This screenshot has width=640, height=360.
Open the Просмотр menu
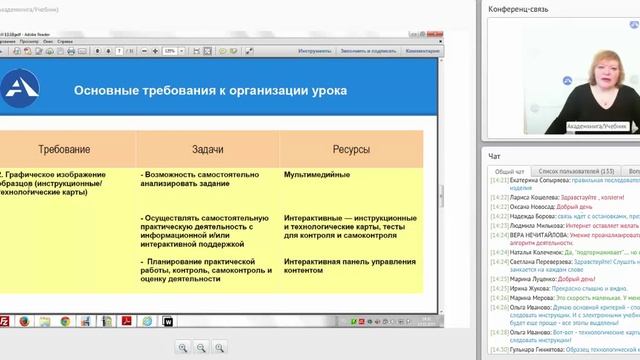[x=29, y=42]
